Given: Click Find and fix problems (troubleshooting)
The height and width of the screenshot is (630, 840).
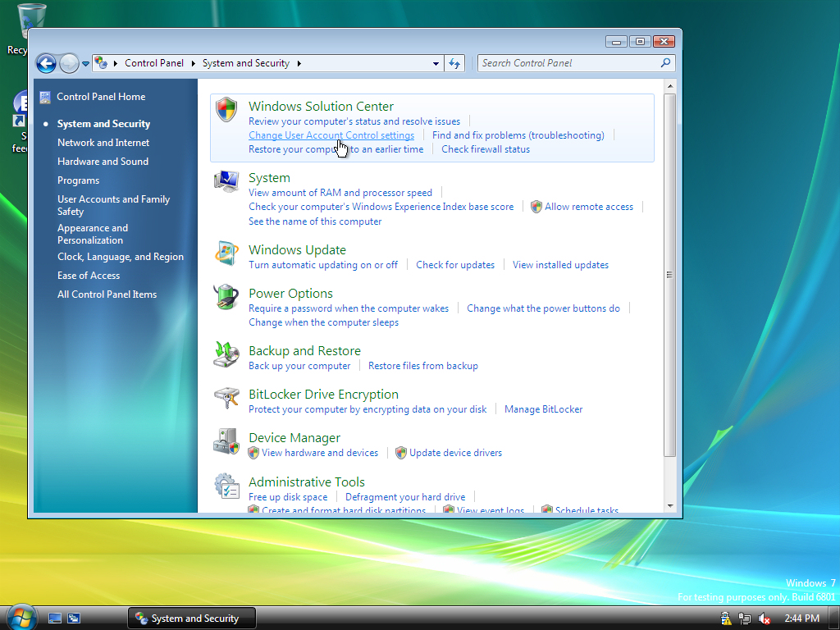Looking at the screenshot, I should pyautogui.click(x=518, y=135).
